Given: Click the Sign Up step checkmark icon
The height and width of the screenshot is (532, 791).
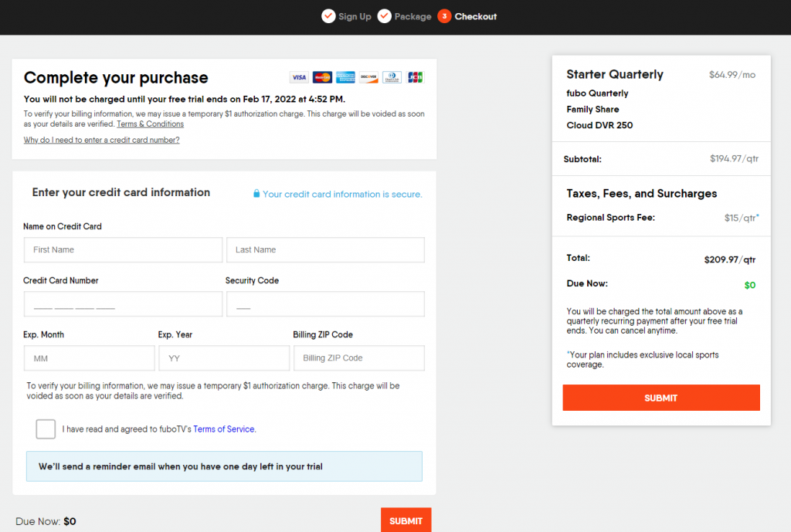Looking at the screenshot, I should tap(328, 16).
